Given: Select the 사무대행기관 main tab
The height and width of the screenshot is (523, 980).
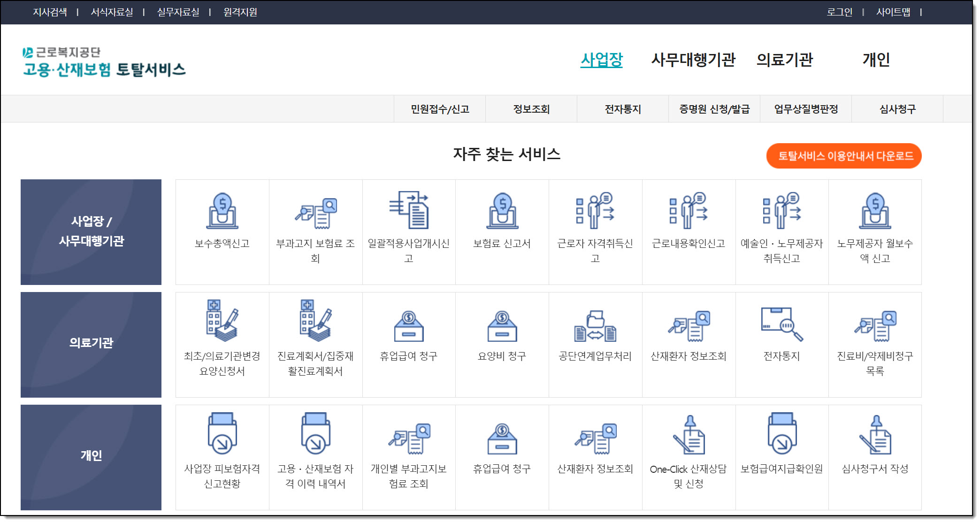Looking at the screenshot, I should [x=693, y=60].
